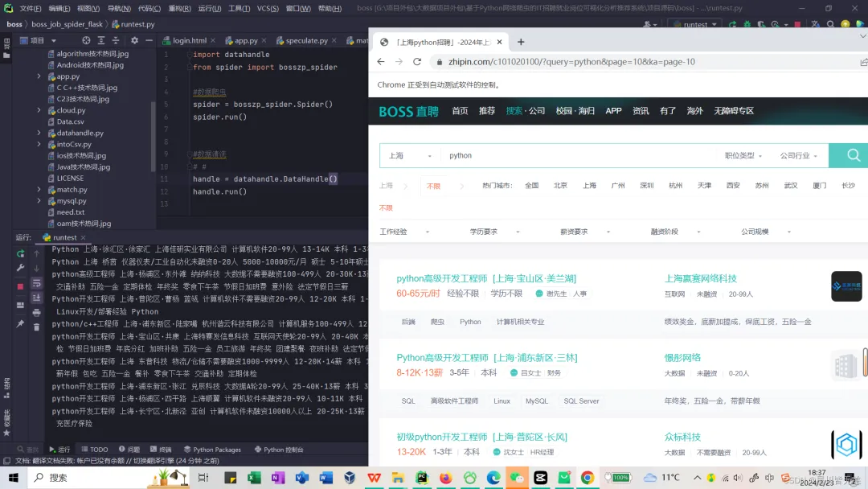The height and width of the screenshot is (489, 868).
Task: Collapse all in project tree
Action: pyautogui.click(x=115, y=40)
